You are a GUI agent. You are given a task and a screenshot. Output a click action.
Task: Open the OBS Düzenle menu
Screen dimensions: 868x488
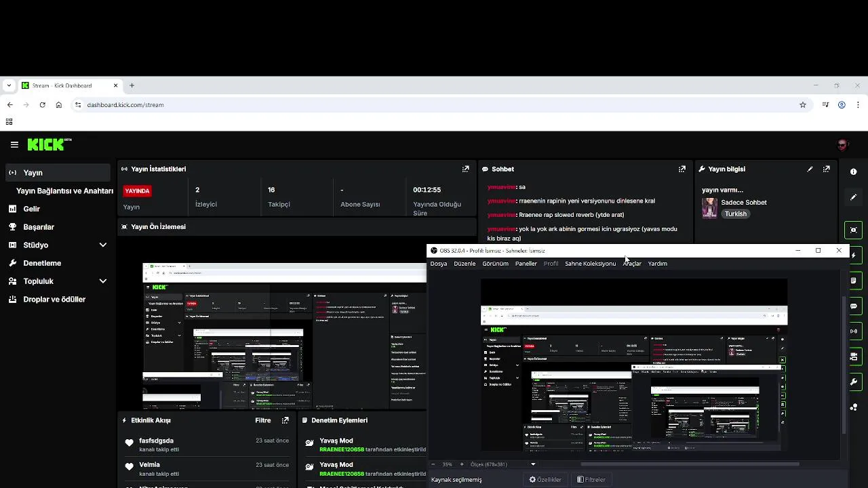coord(465,264)
